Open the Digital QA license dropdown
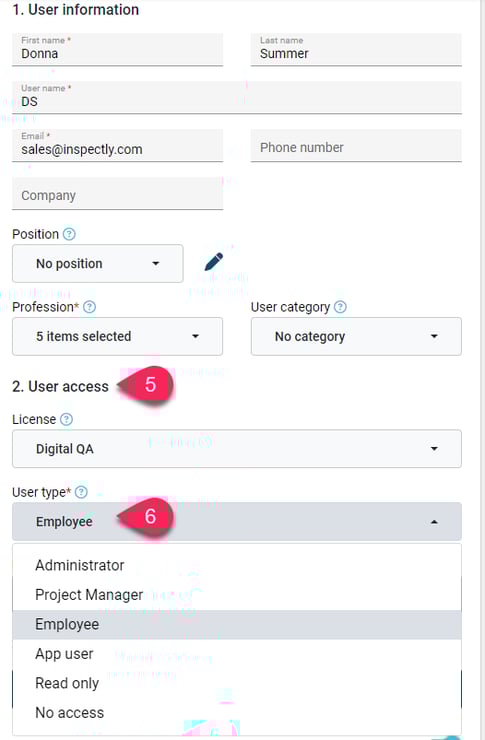 [x=237, y=449]
